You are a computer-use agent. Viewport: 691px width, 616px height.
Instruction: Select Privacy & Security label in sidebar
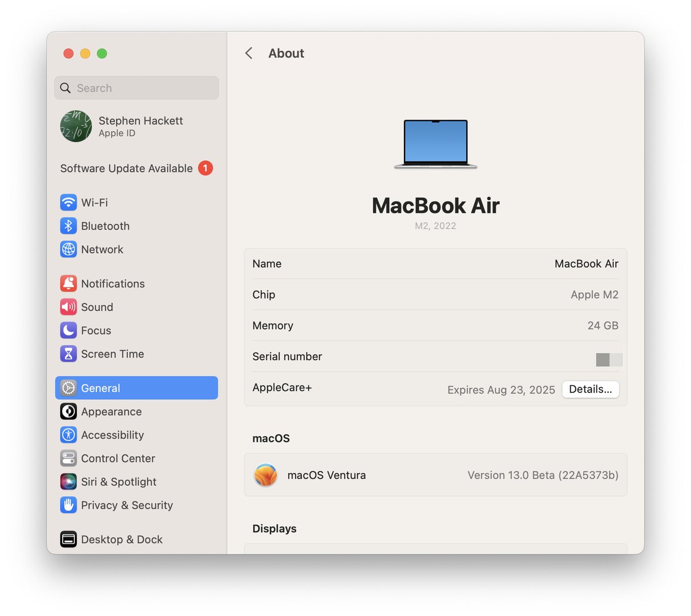pyautogui.click(x=127, y=505)
